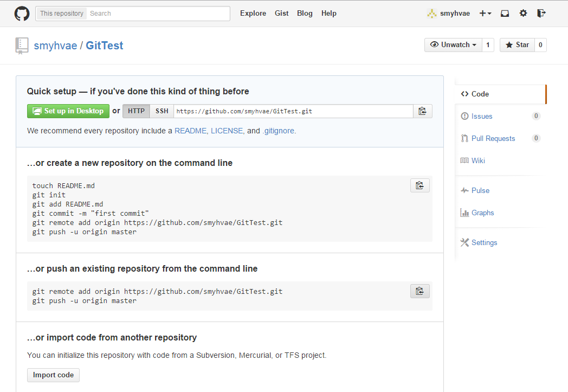Screen dimensions: 568x392
Task: Click the clone URL text field
Action: (x=293, y=111)
